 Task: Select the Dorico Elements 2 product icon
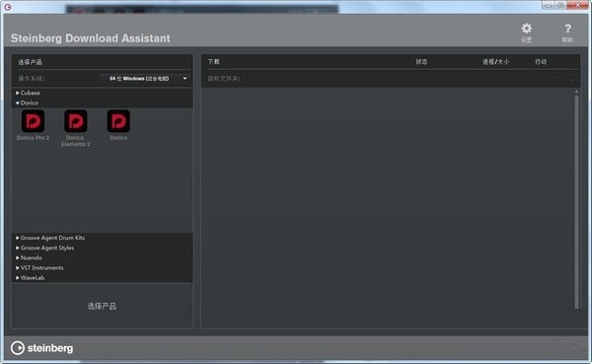pos(76,120)
